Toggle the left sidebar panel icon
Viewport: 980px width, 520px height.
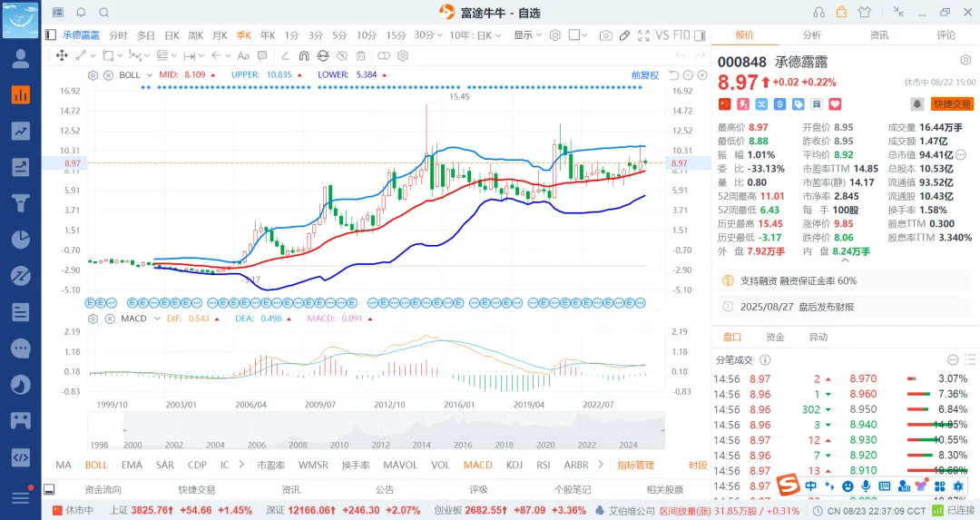click(x=51, y=35)
